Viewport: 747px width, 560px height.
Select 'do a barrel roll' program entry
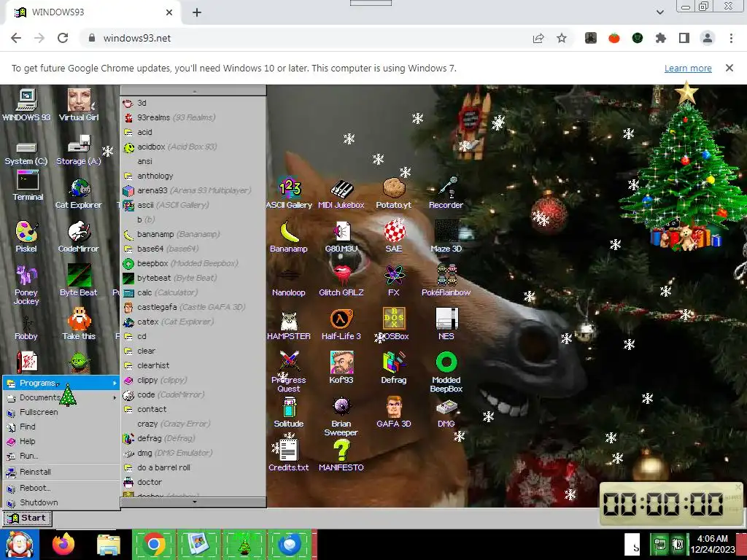[x=193, y=467]
